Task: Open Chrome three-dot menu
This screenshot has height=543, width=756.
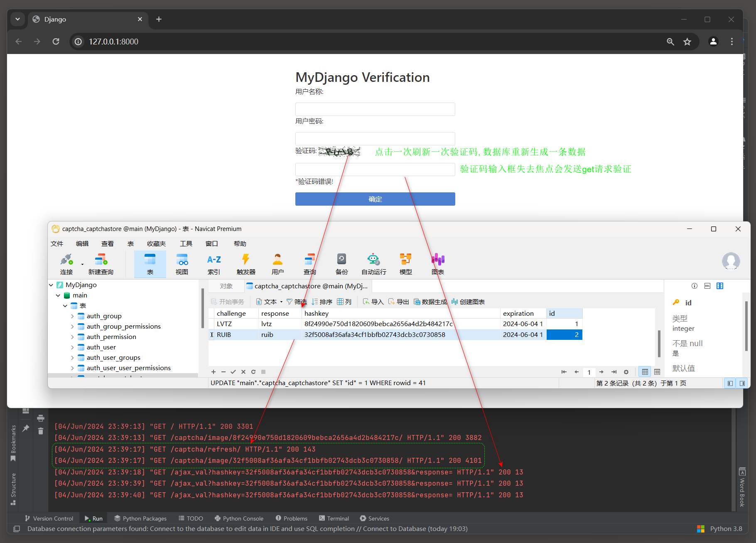Action: coord(732,42)
